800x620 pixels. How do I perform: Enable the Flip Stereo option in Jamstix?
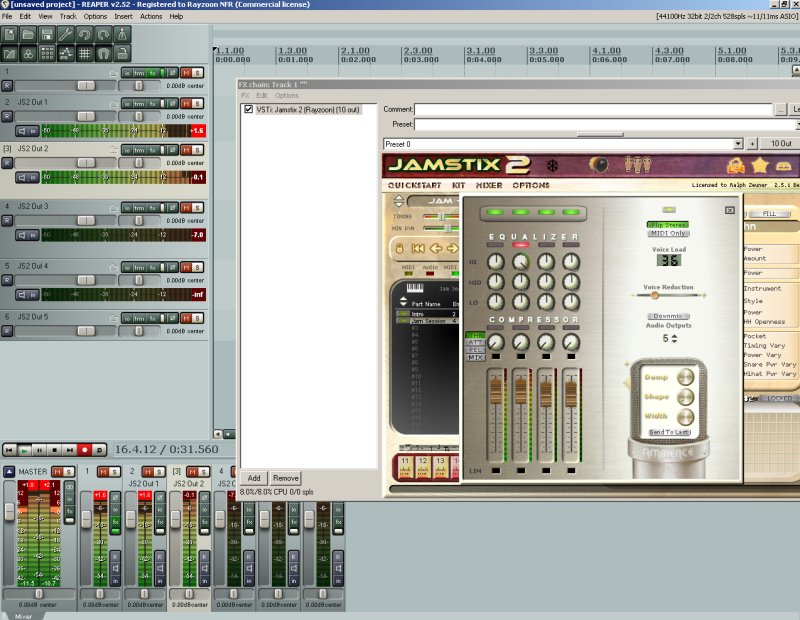coord(667,224)
